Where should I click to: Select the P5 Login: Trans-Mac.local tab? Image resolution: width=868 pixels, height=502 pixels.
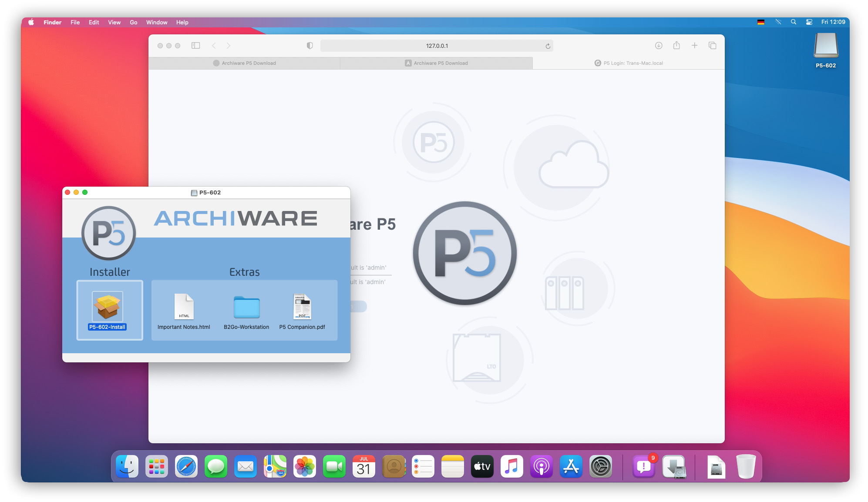(x=629, y=63)
